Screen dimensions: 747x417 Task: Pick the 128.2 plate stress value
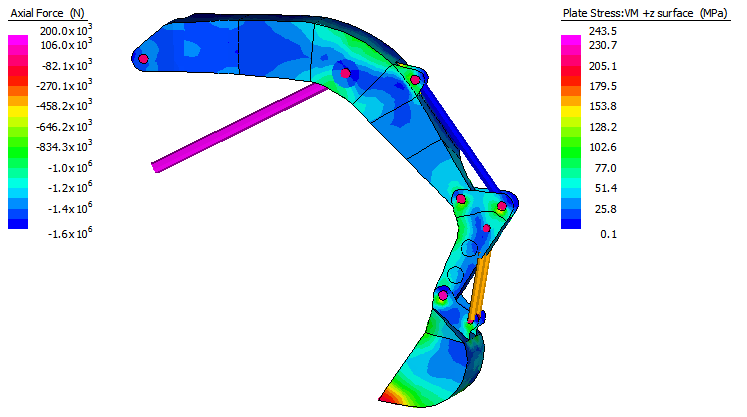[603, 127]
